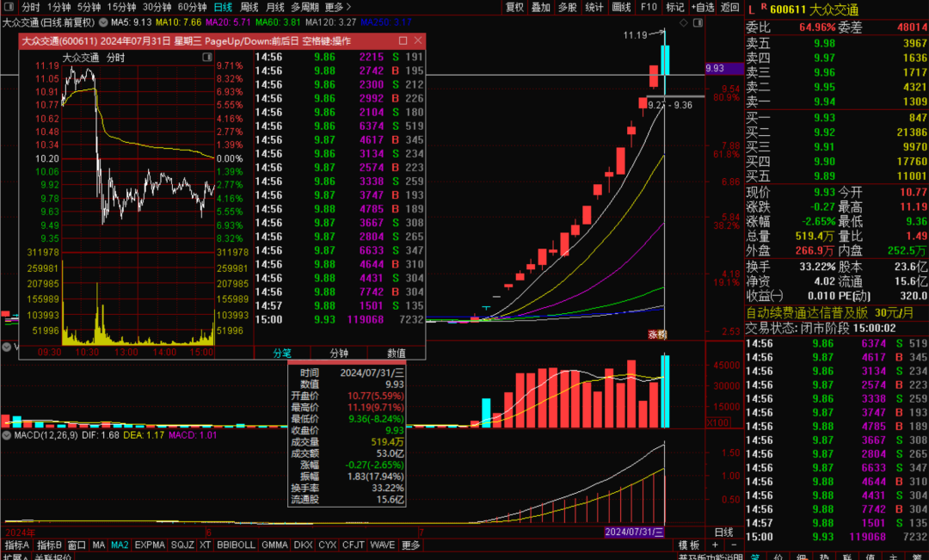The height and width of the screenshot is (560, 929).
Task: Click the L marker beside stock code 600611
Action: [751, 9]
